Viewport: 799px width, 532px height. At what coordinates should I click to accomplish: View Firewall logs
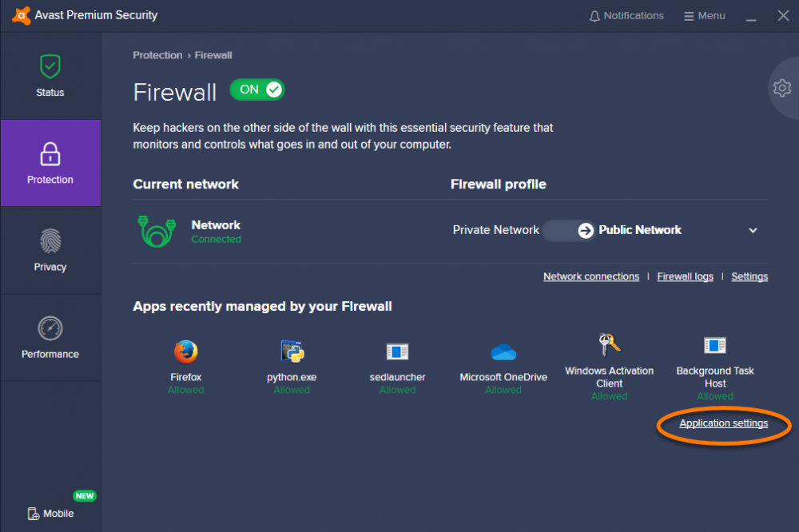[x=685, y=276]
